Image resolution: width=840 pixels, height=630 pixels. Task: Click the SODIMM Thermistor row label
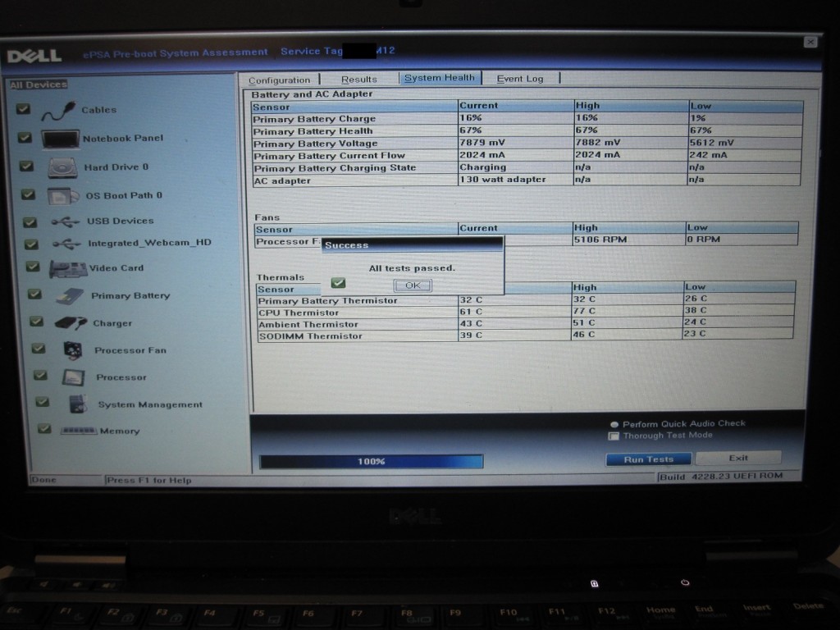click(311, 336)
